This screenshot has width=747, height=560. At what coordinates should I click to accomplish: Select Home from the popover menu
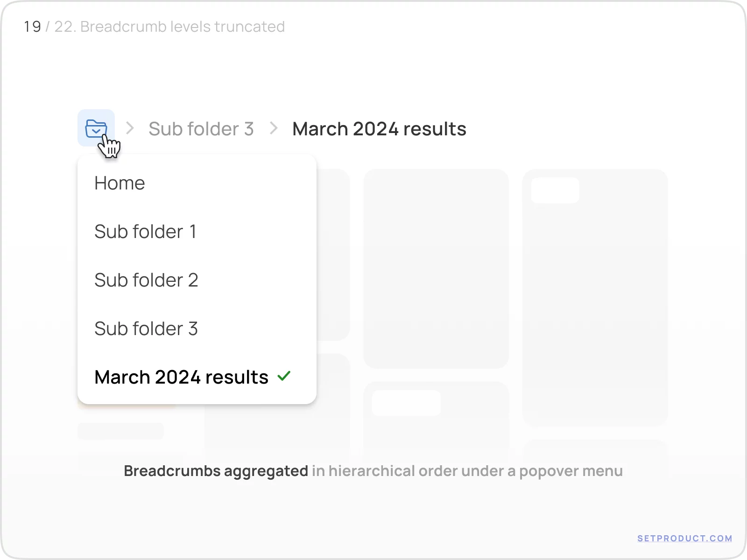pos(120,183)
